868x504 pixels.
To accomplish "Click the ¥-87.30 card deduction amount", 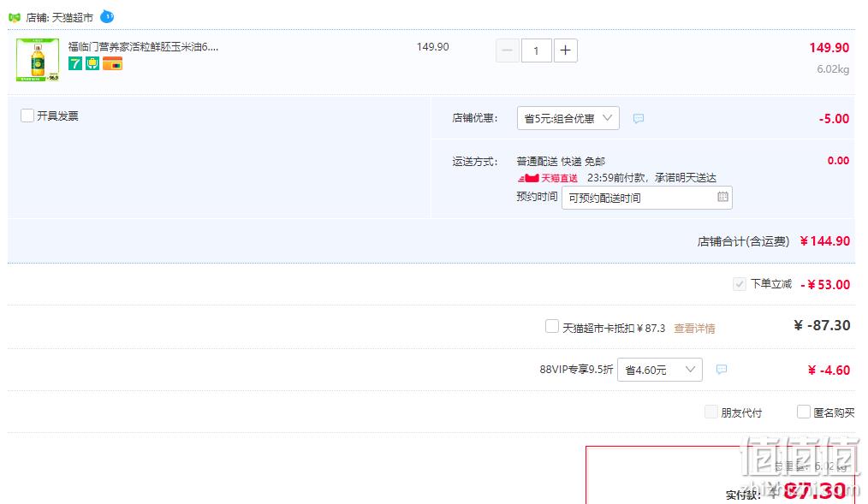I will coord(822,325).
